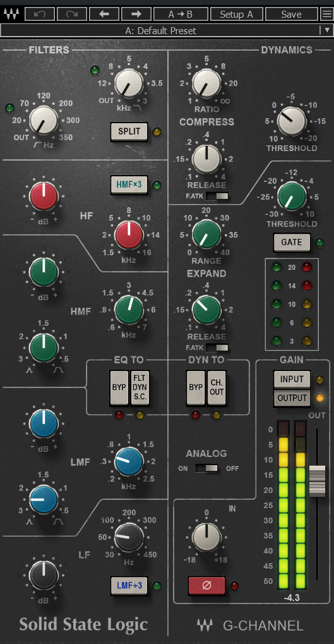Click the gate THRESHOLD green knob
Image resolution: width=334 pixels, height=644 pixels.
pyautogui.click(x=292, y=197)
